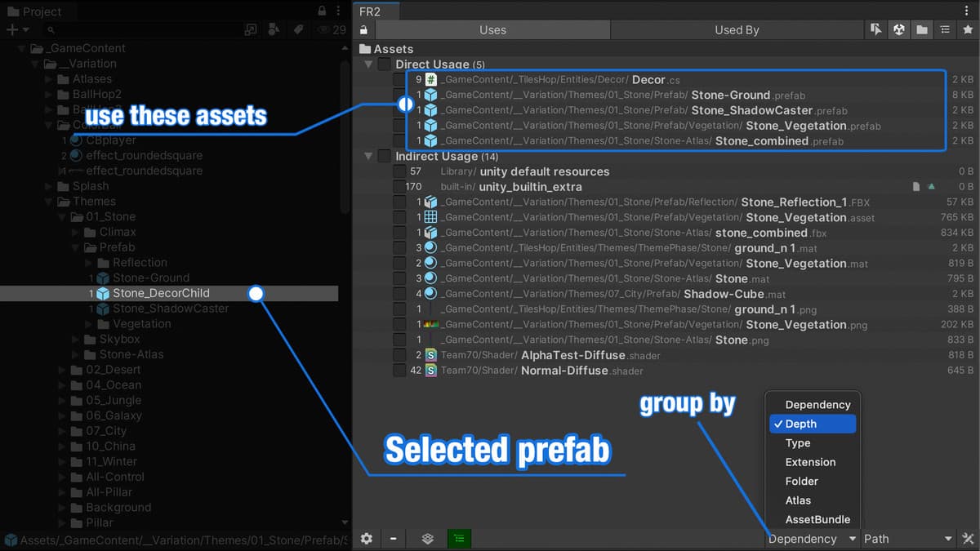Select Stone_ShadowCaster prefab in Project tree

coord(170,309)
